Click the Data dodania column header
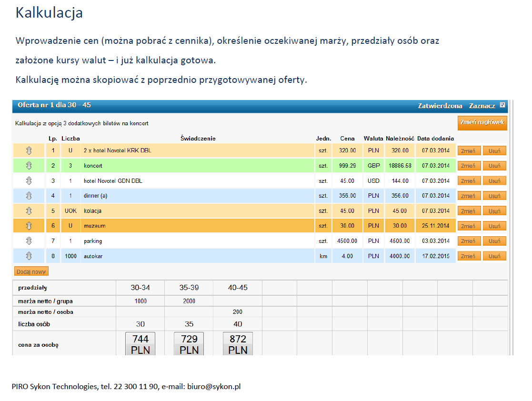 pos(435,139)
